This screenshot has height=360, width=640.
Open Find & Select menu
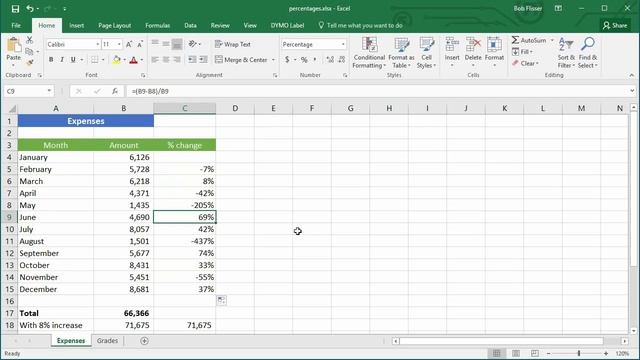(x=588, y=53)
